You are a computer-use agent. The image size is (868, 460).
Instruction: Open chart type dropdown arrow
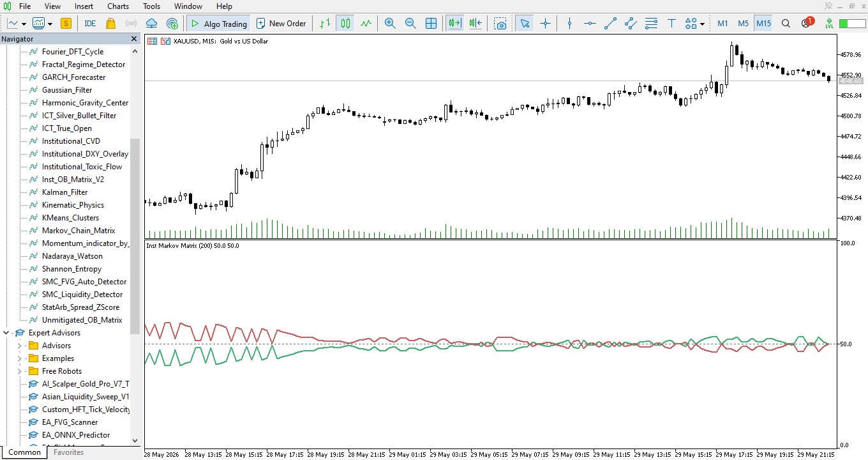point(24,24)
